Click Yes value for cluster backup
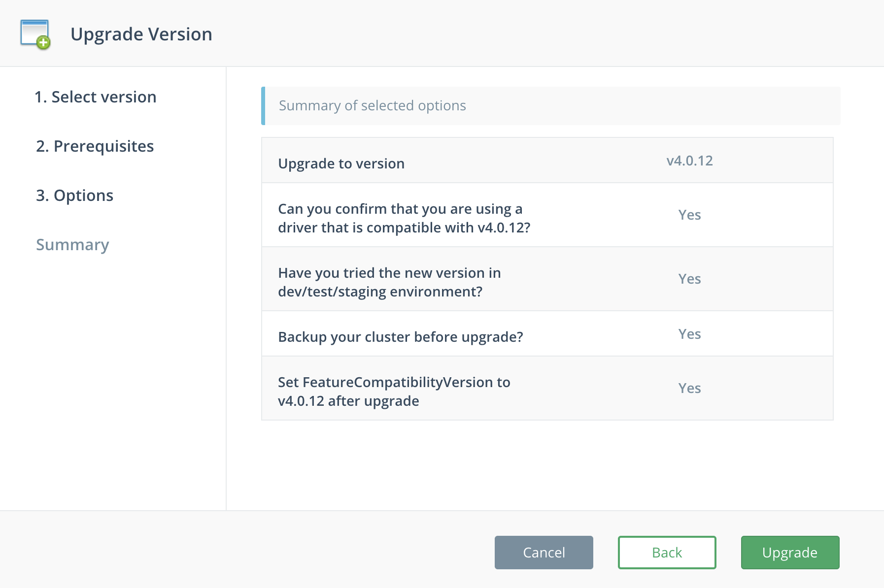The image size is (884, 588). point(689,334)
